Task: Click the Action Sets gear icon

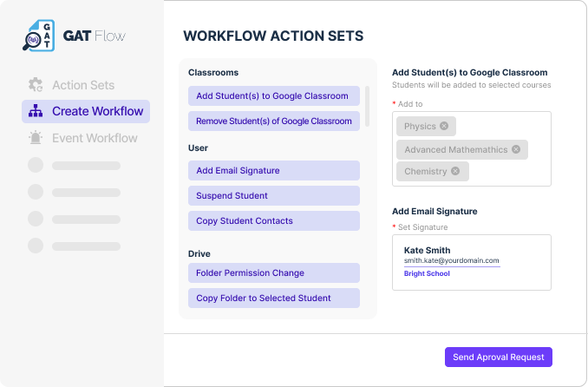Action: [x=36, y=85]
